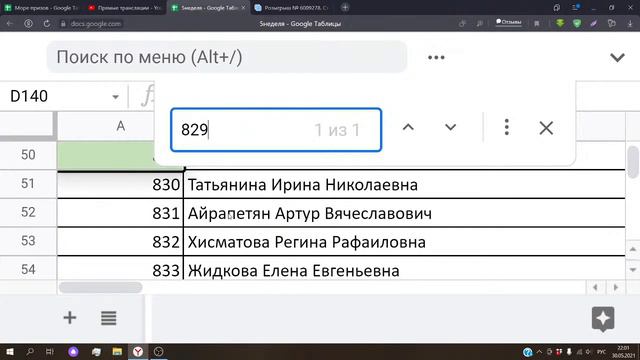The height and width of the screenshot is (360, 640).
Task: Click the horizontal scrollbar thumb
Action: [x=100, y=287]
